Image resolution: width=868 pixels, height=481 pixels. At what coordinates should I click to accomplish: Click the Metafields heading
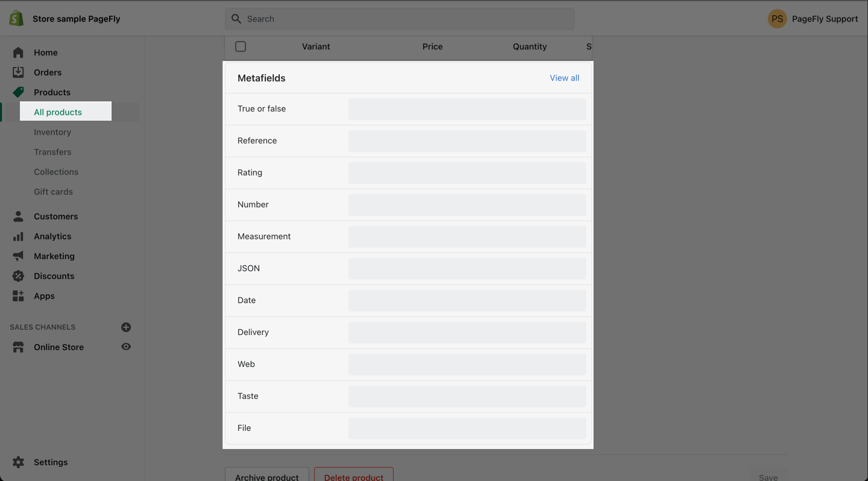point(261,78)
